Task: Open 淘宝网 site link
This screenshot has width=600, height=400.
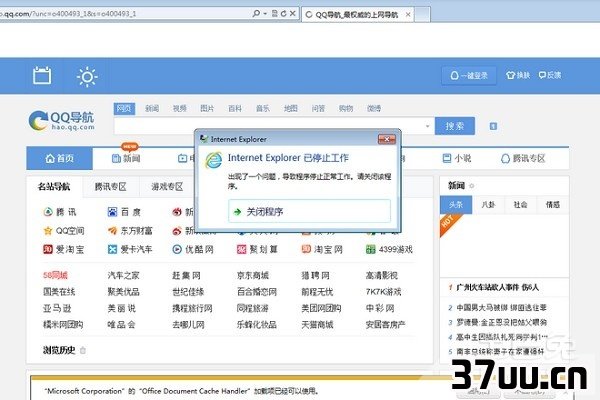Action: click(322, 250)
